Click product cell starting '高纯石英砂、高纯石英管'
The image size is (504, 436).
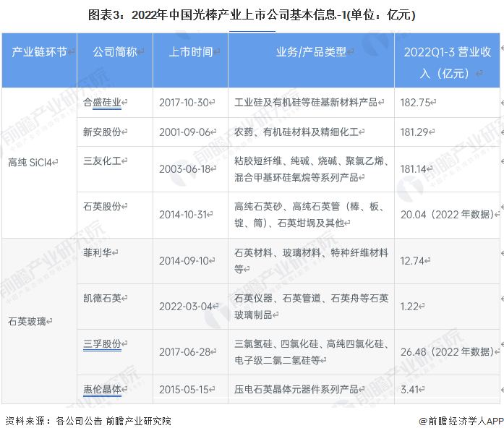click(x=309, y=215)
